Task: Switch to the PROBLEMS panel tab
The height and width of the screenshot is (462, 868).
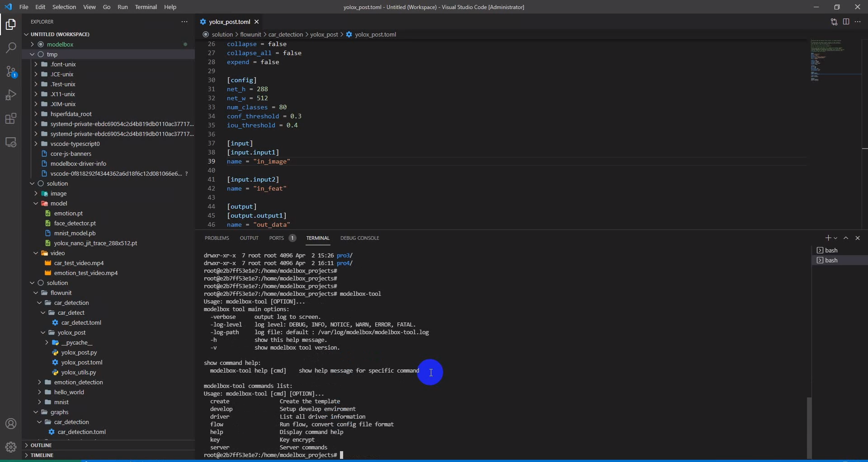Action: tap(217, 238)
